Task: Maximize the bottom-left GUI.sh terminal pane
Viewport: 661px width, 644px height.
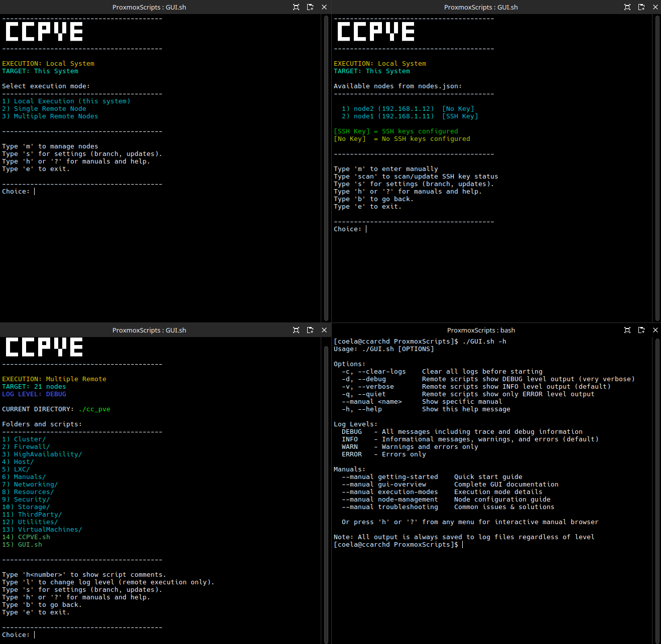Action: pos(296,330)
